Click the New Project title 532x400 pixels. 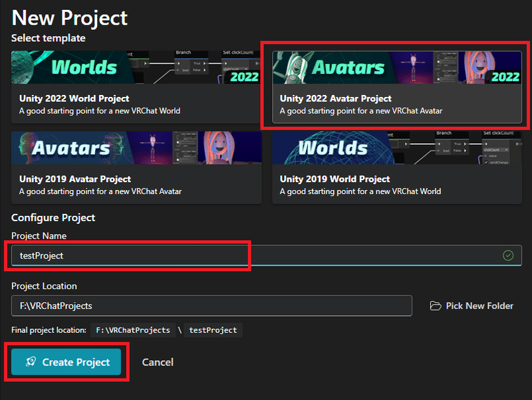(70, 18)
